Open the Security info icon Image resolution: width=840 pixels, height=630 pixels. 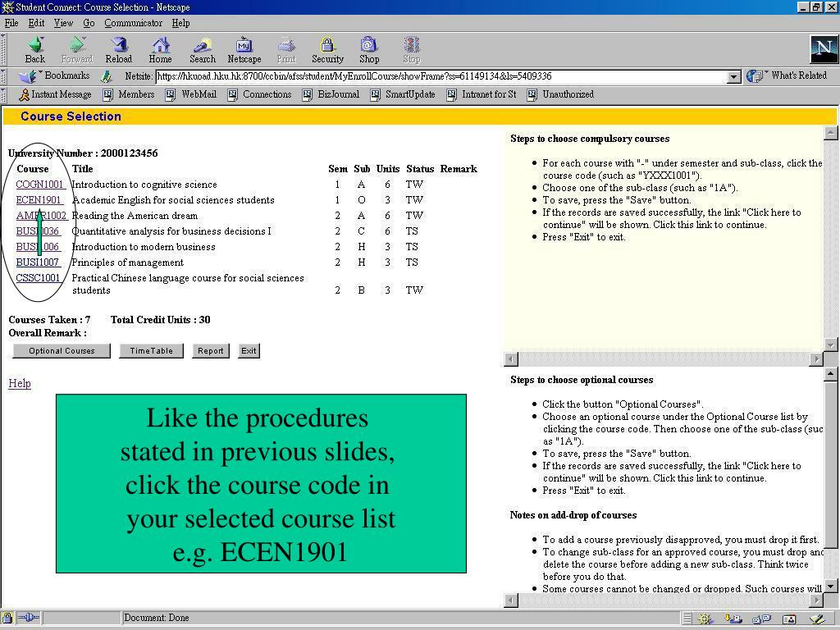click(x=327, y=50)
